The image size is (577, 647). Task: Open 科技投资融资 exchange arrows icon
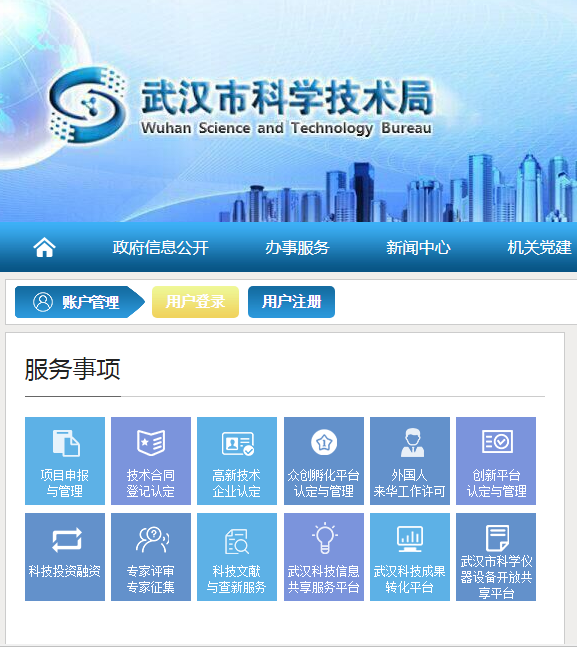67,540
